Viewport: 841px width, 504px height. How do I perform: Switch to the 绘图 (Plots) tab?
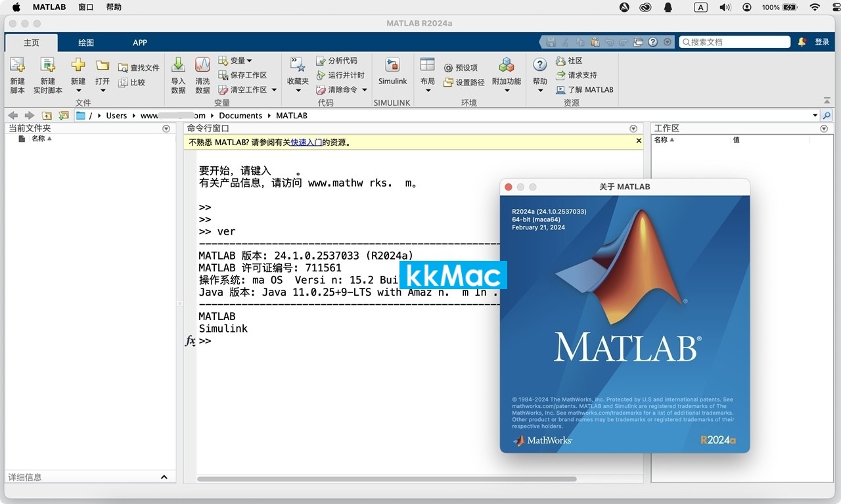click(x=86, y=43)
